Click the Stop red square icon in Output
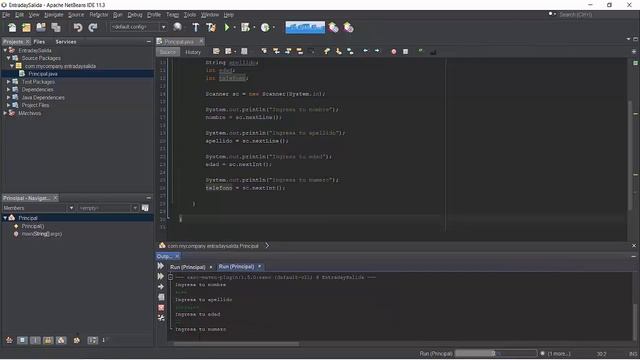 [161, 308]
